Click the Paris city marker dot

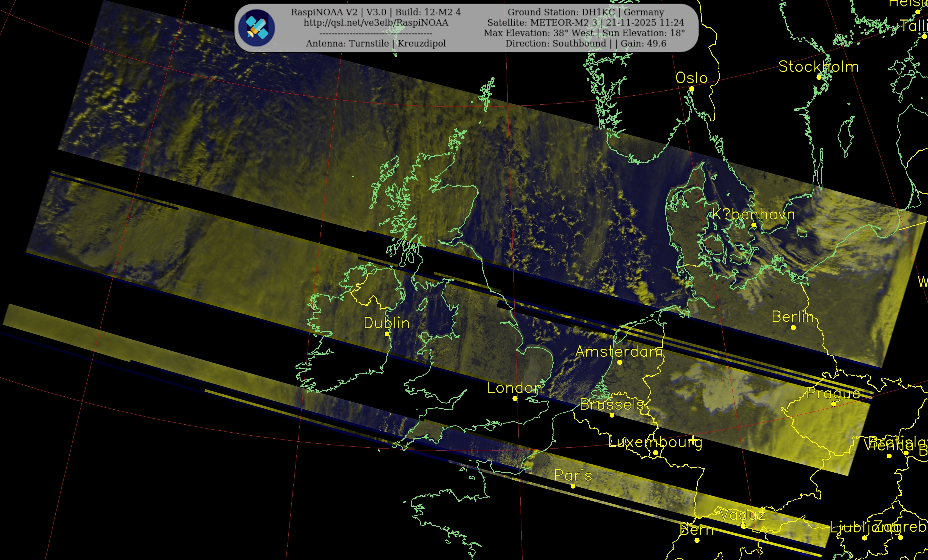573,486
